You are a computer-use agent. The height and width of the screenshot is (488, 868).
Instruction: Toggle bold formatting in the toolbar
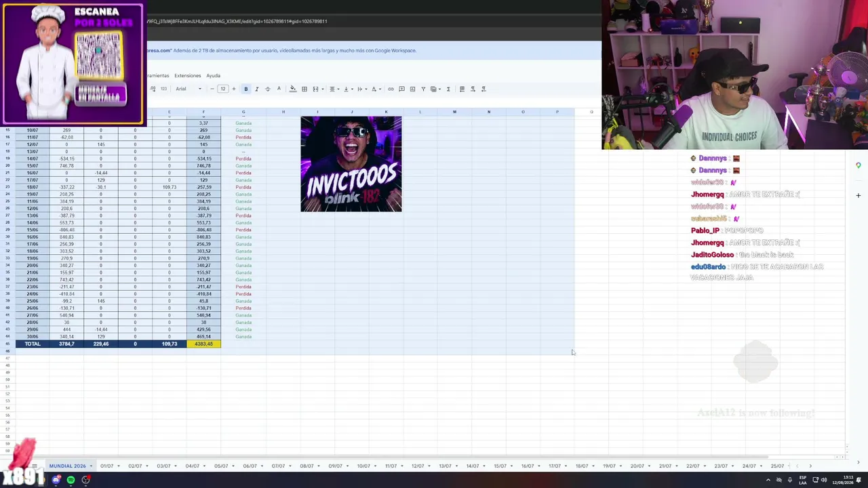(246, 89)
